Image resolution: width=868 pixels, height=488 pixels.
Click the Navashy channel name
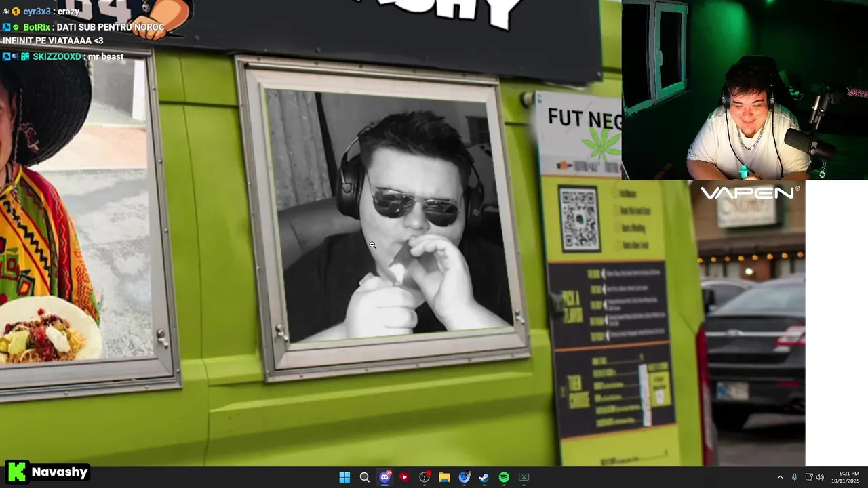pos(59,472)
